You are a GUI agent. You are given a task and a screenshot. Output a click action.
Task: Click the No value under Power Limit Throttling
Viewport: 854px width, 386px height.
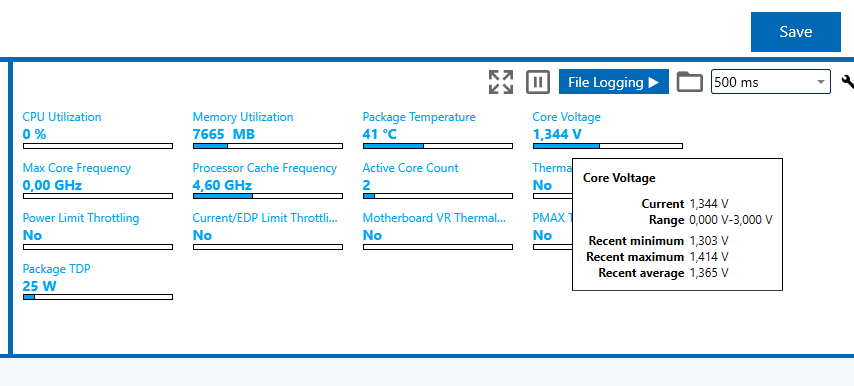(32, 235)
